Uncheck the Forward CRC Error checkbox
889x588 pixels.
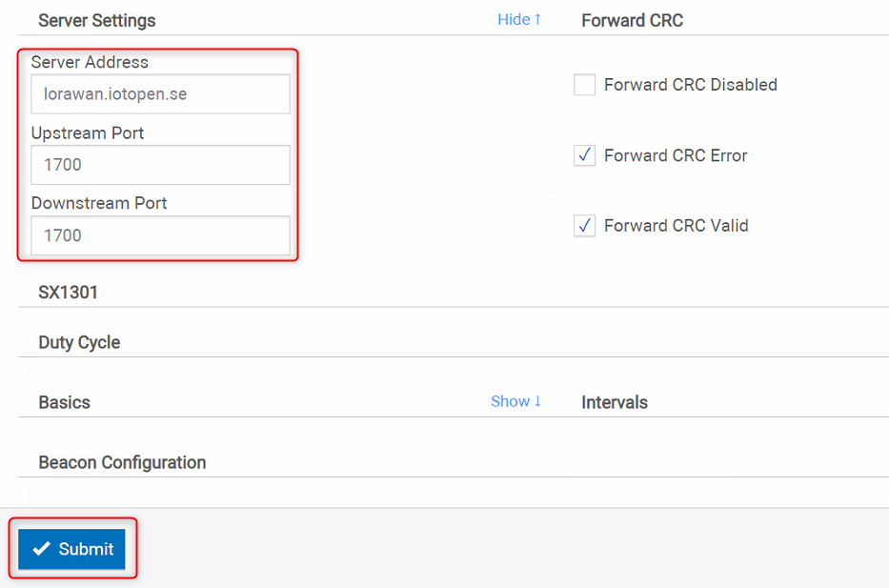pyautogui.click(x=584, y=155)
